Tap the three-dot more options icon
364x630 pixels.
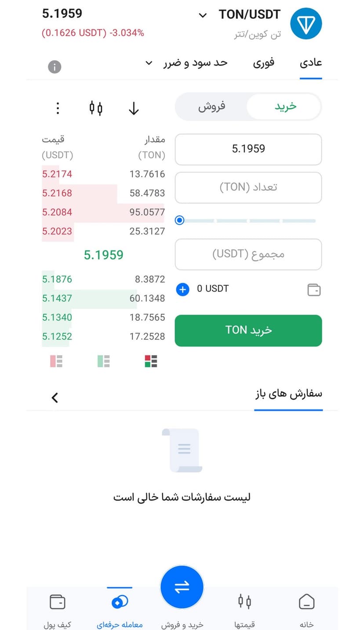coord(58,108)
